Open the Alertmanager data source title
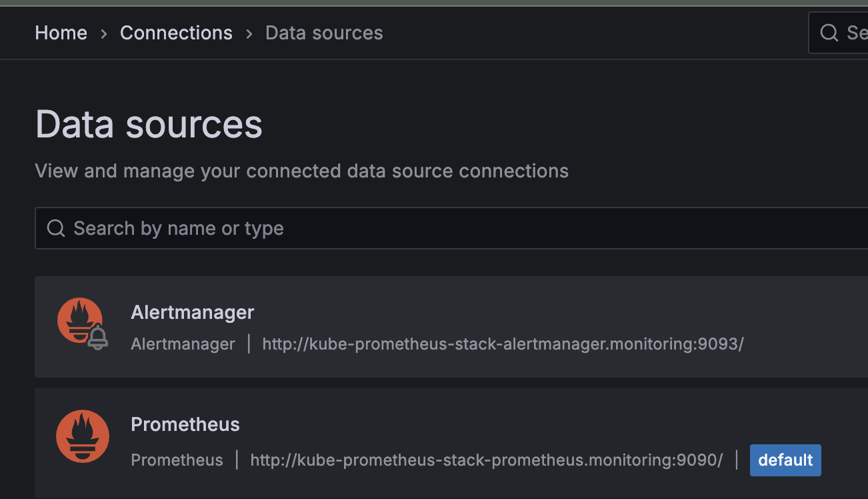868x499 pixels. pos(193,312)
